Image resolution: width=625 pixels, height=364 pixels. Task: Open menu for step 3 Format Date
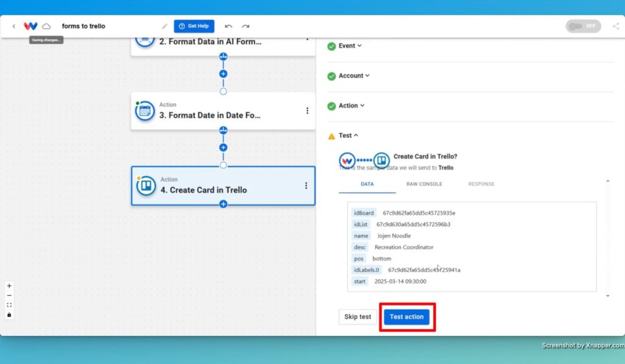pyautogui.click(x=307, y=111)
